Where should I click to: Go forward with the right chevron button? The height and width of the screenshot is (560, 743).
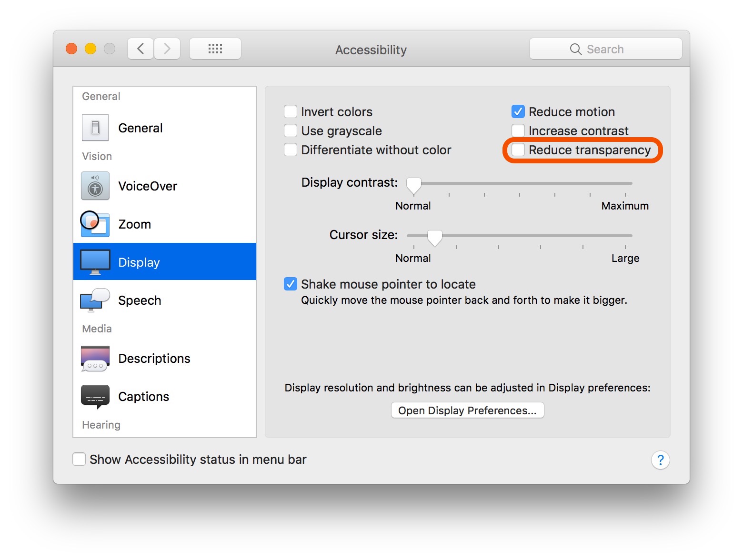(167, 49)
